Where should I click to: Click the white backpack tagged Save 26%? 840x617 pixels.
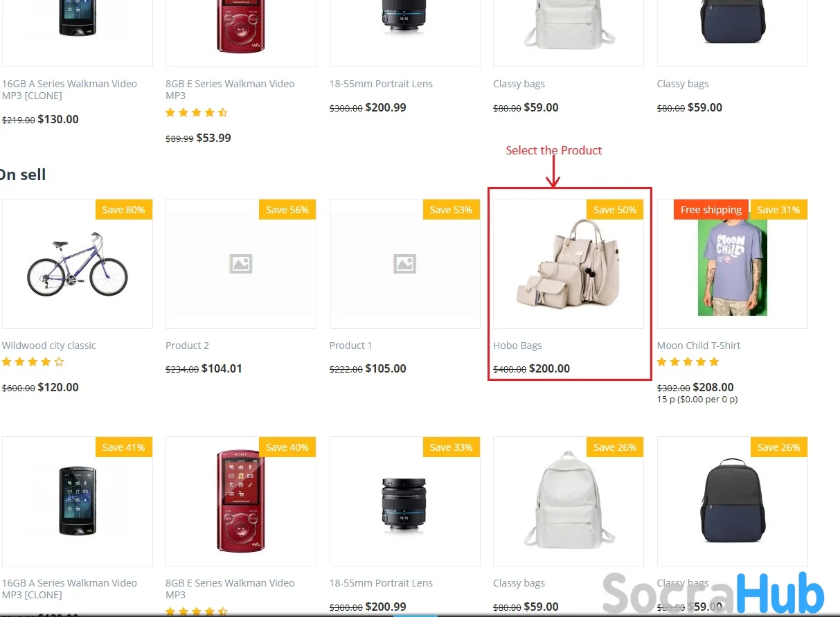pyautogui.click(x=568, y=500)
